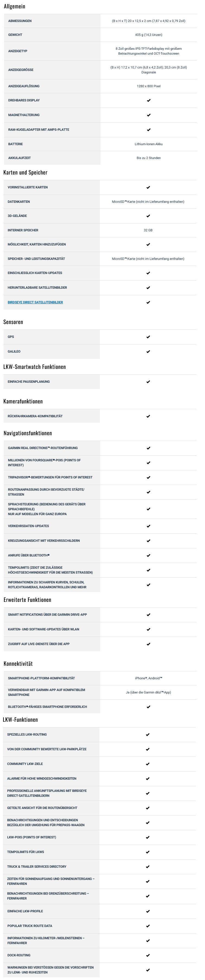Click the Abmessungen row label
This screenshot has width=205, height=980.
[20, 21]
